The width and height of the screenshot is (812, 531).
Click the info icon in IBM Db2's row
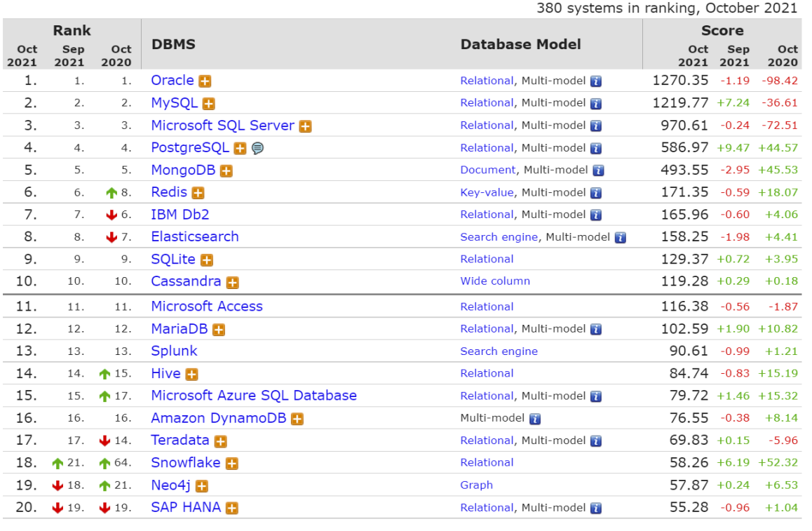click(x=596, y=215)
